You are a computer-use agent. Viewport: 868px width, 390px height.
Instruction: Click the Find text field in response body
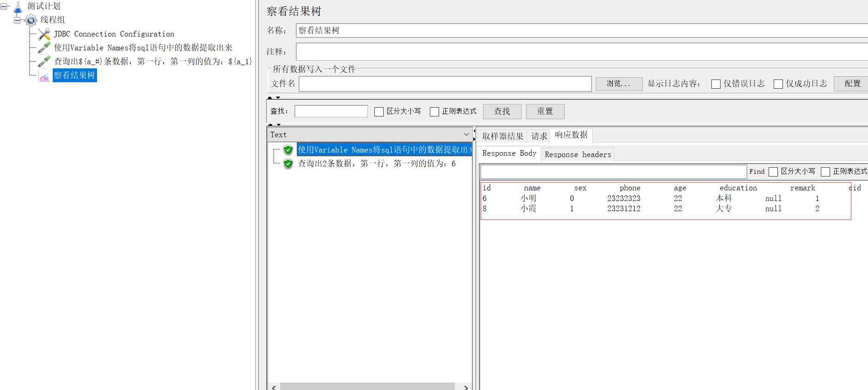pyautogui.click(x=613, y=172)
